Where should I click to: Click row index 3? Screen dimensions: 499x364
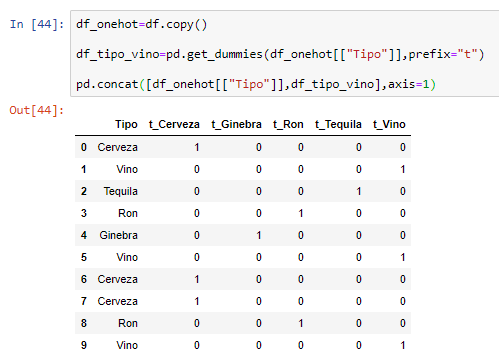84,213
